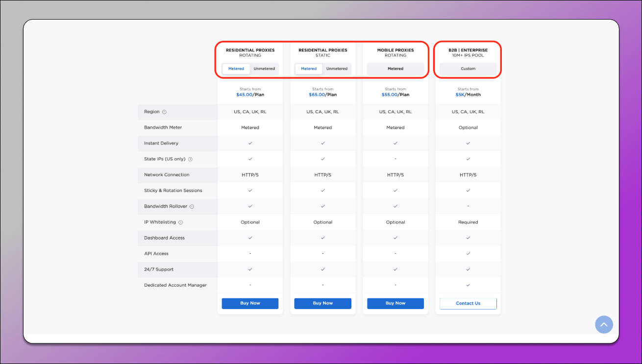Click State IPs checkmark in B2B Enterprise column
Viewport: 642px width, 364px height.
pos(468,159)
